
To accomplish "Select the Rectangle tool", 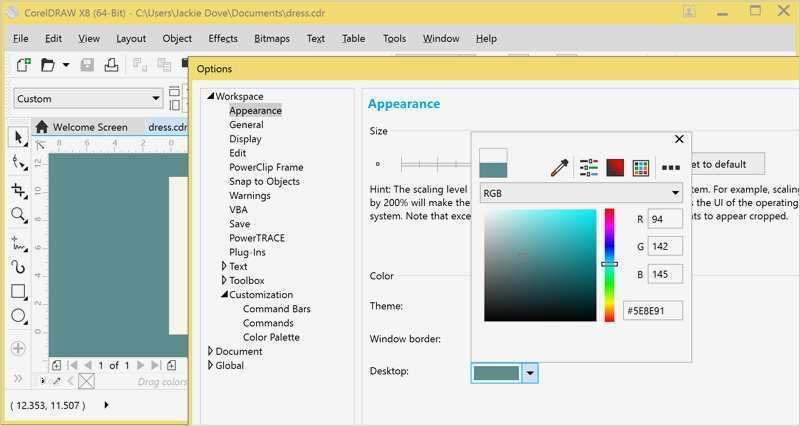I will (18, 291).
